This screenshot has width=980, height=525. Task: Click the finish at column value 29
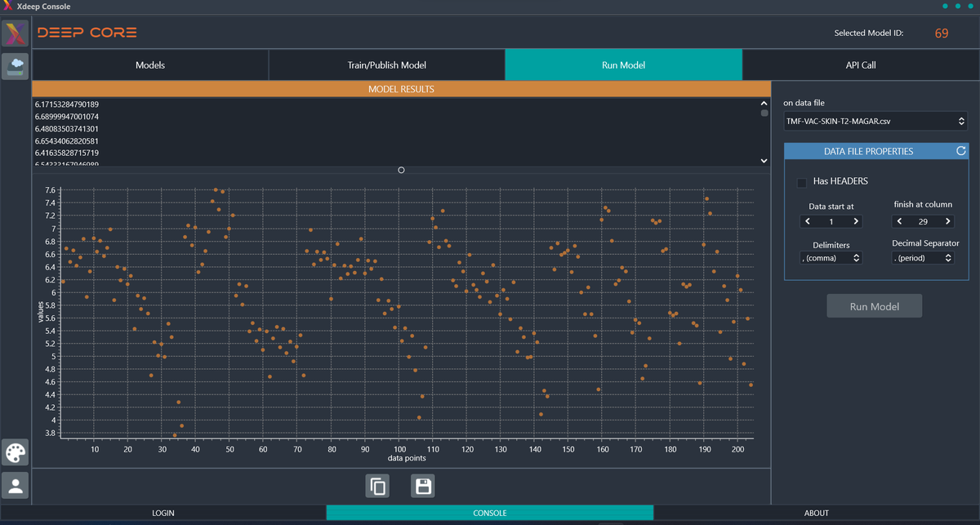[x=923, y=221]
